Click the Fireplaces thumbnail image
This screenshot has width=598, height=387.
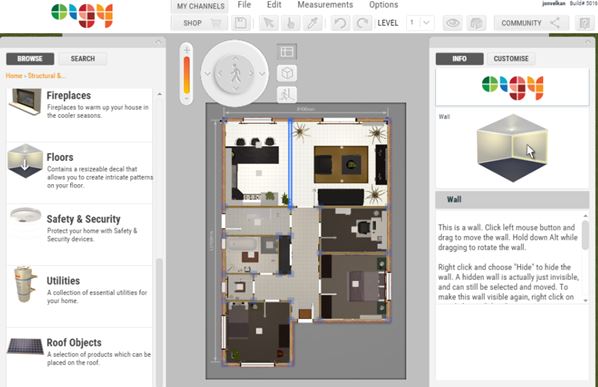(x=25, y=101)
